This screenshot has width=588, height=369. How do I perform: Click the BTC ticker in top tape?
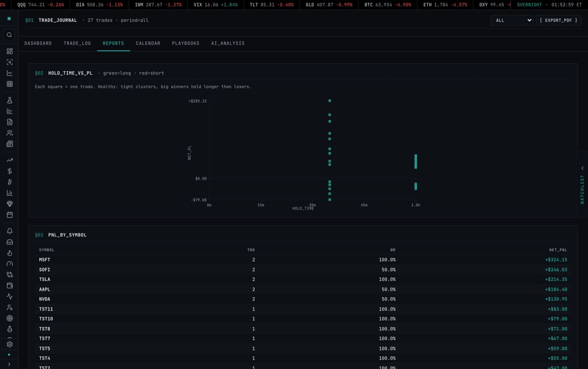point(388,5)
